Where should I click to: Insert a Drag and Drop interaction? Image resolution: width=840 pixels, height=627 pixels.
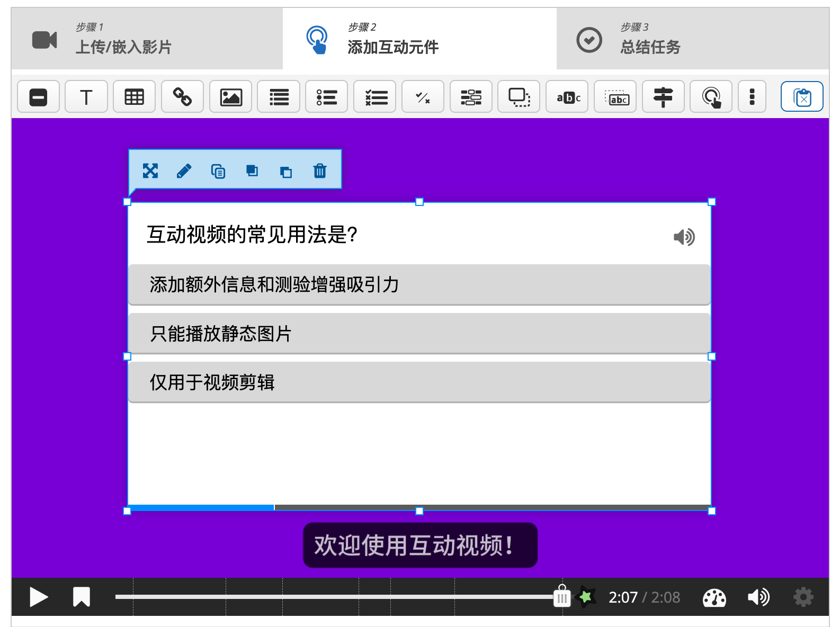point(519,96)
